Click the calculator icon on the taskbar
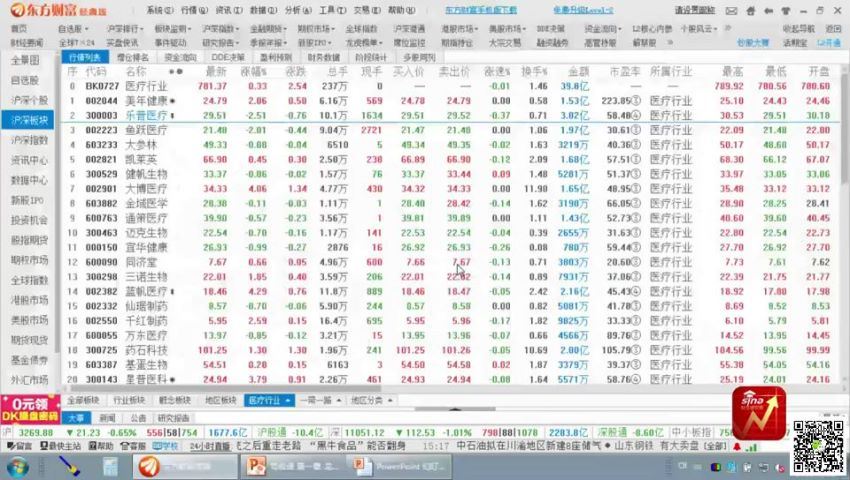This screenshot has width=850, height=480. pos(110,466)
